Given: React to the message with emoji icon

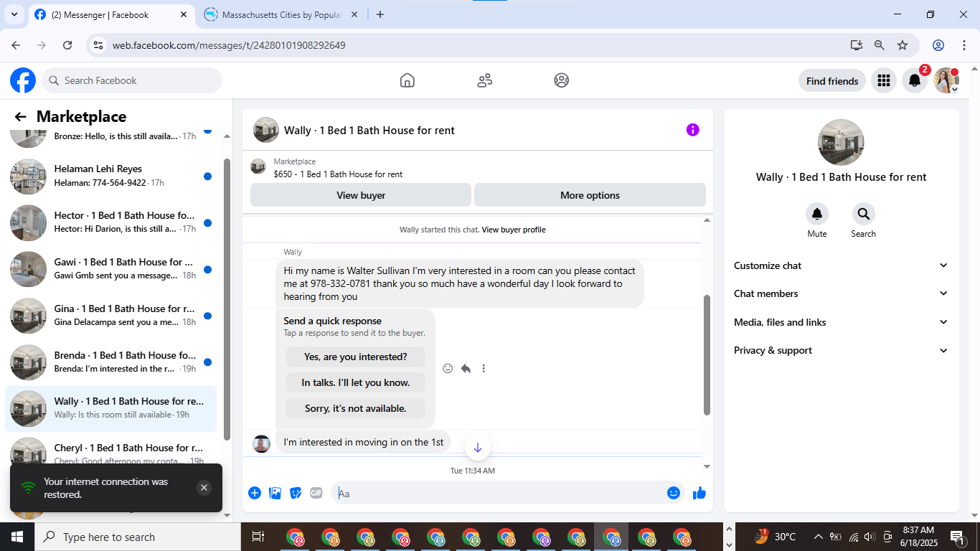Looking at the screenshot, I should [448, 368].
